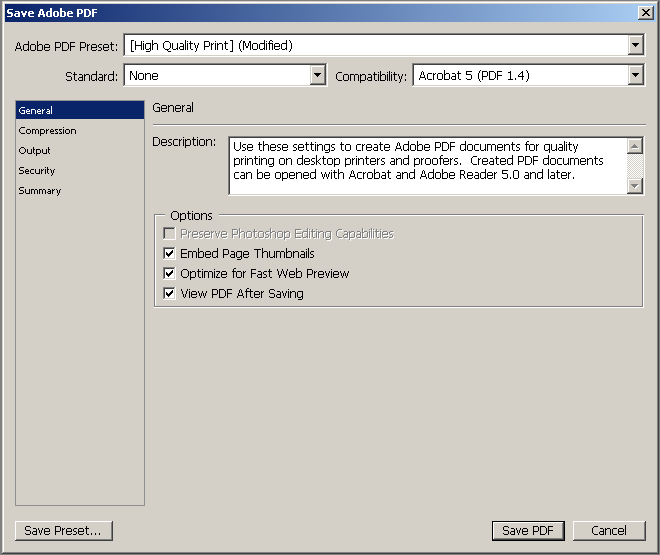
Task: Switch to the Compression section
Action: pyautogui.click(x=80, y=130)
